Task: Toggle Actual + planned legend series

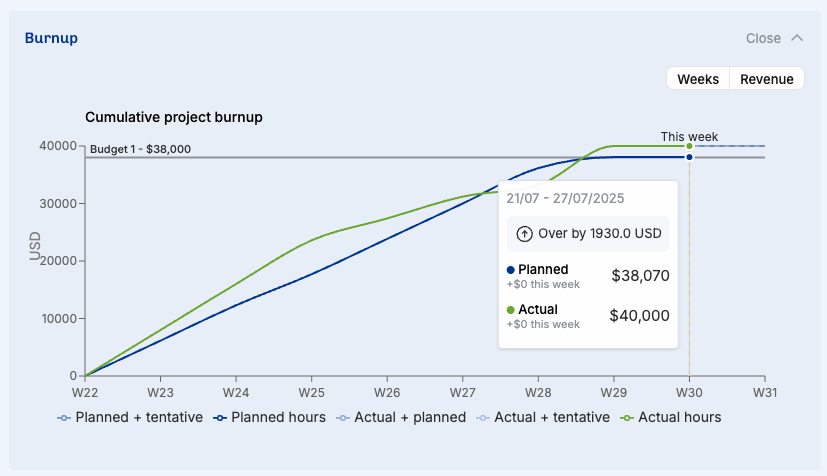Action: pos(400,417)
